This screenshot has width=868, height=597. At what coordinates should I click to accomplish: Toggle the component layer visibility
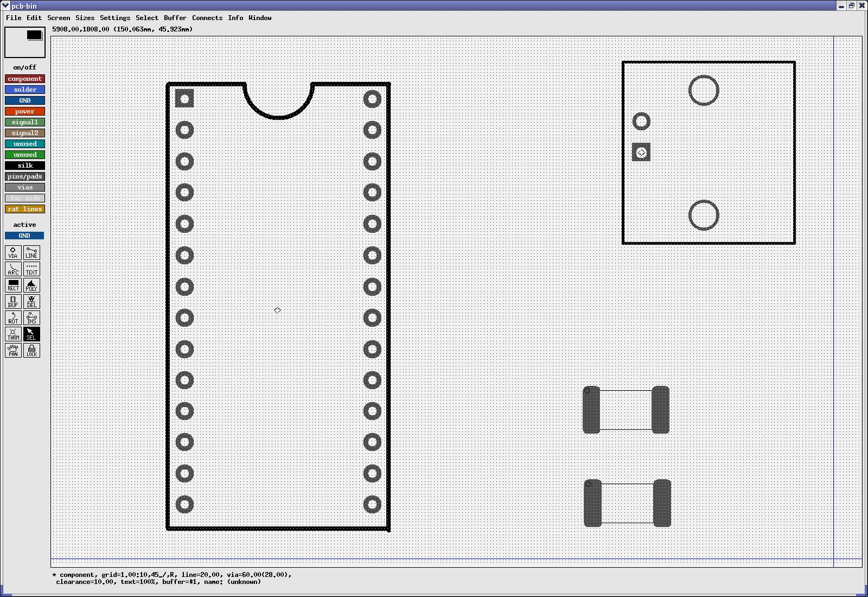point(25,79)
